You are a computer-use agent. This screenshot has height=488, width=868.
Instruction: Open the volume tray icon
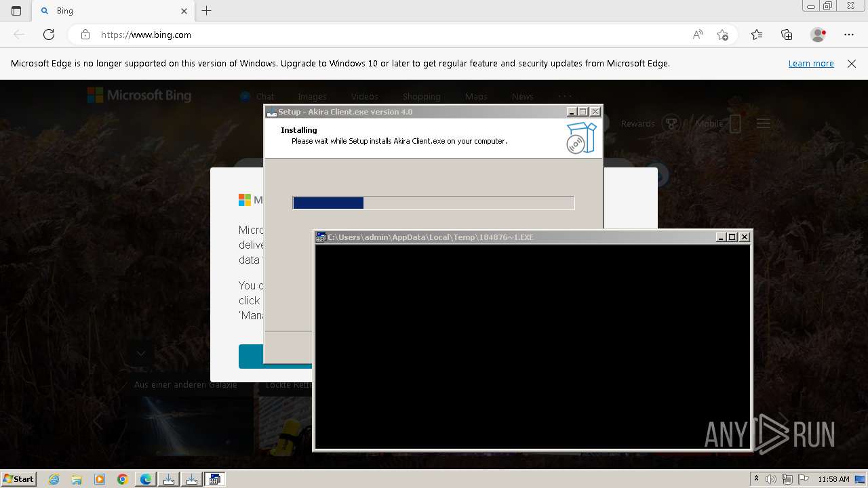[x=771, y=479]
